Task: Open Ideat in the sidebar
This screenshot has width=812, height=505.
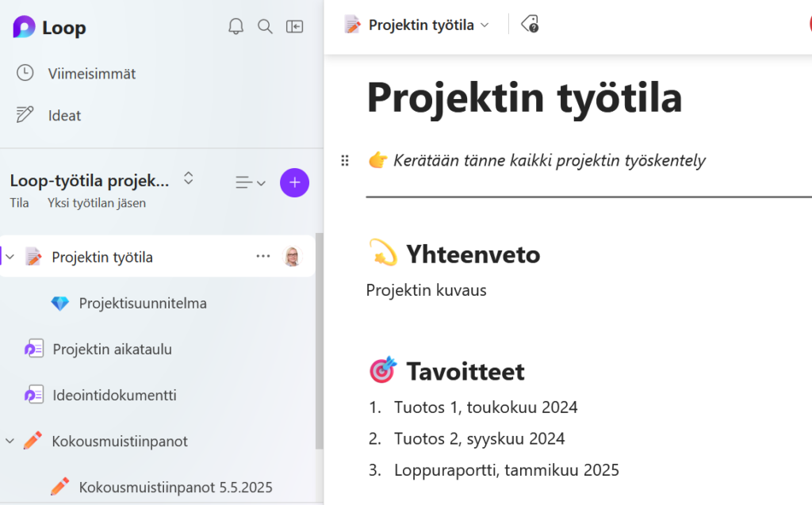Action: (x=64, y=116)
